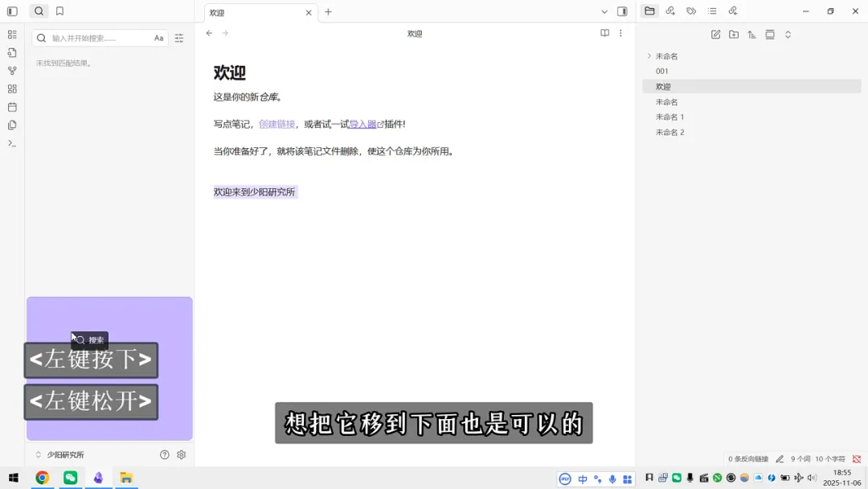The image size is (868, 489).
Task: Open the tags panel icon
Action: coord(691,10)
